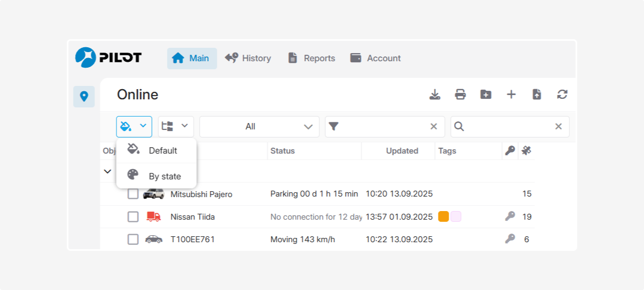The width and height of the screenshot is (644, 290).
Task: Click the refresh icon
Action: click(562, 95)
